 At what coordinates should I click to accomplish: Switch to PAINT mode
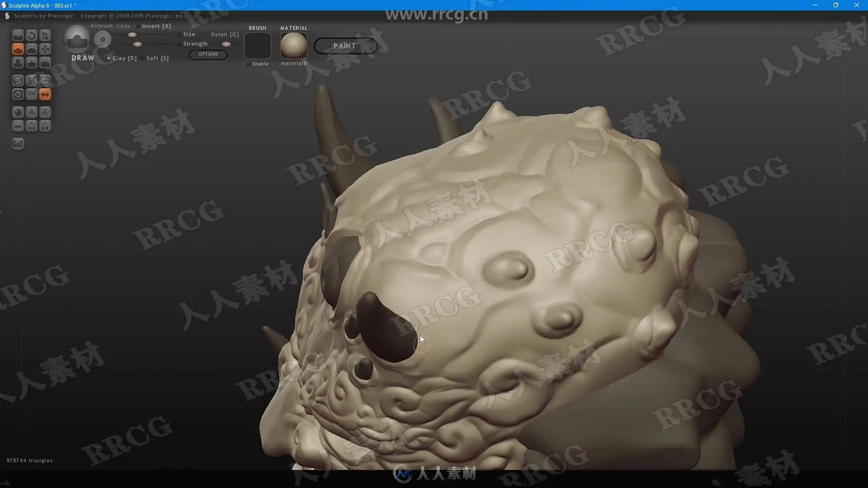(345, 46)
